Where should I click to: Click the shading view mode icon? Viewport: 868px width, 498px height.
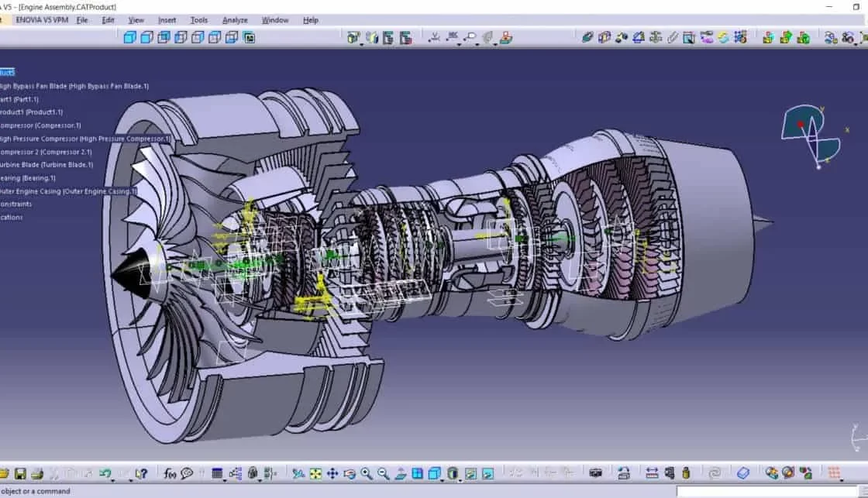pyautogui.click(x=453, y=474)
